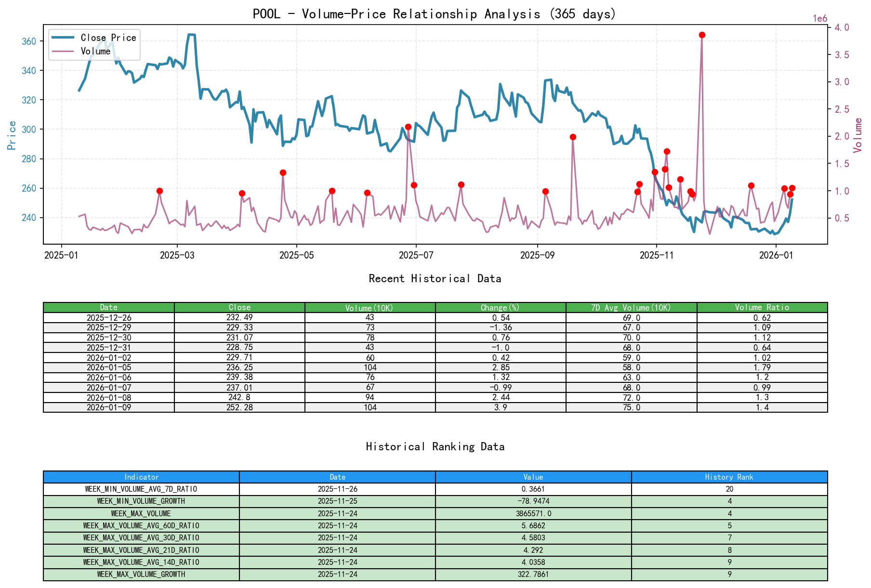Image resolution: width=871 pixels, height=588 pixels.
Task: Expand the Indicator column header
Action: 141,477
